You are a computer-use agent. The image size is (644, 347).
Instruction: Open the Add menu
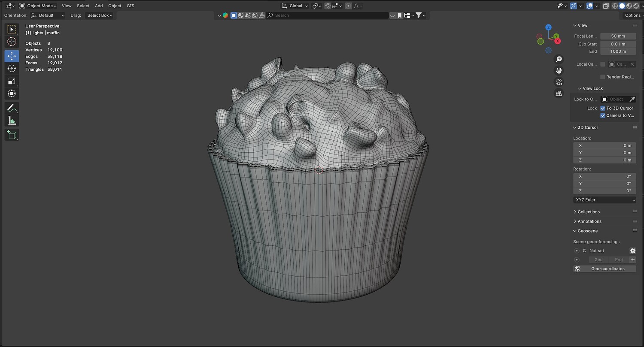point(99,6)
